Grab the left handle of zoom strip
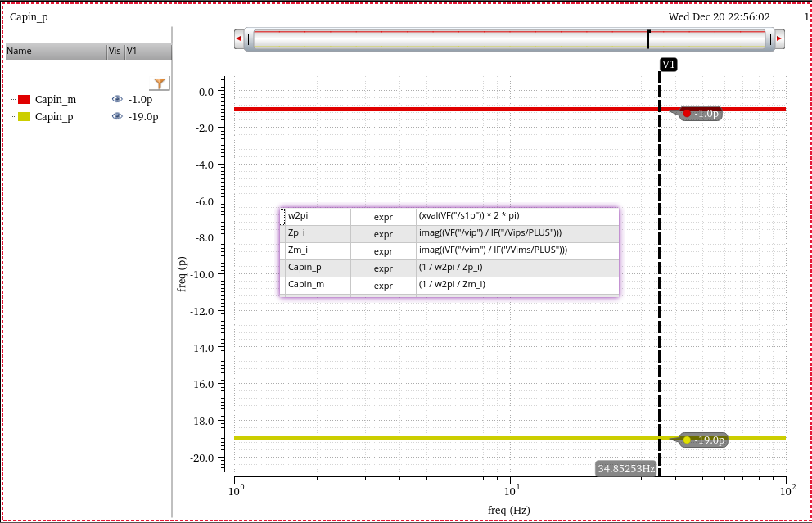The width and height of the screenshot is (812, 523). [x=249, y=38]
